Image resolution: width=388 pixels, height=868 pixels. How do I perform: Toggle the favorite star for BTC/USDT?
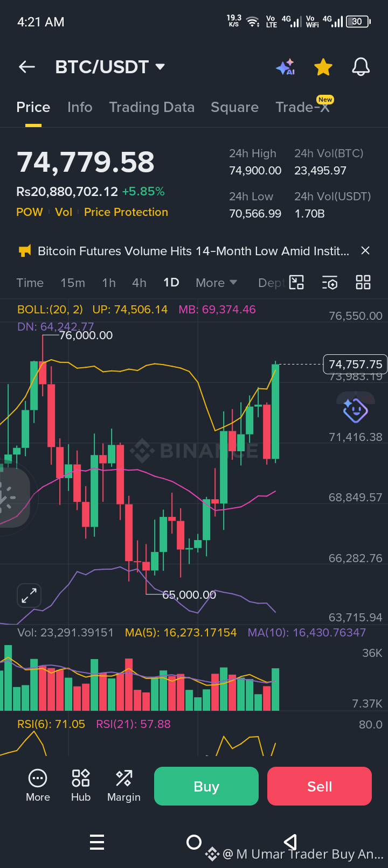(x=323, y=67)
